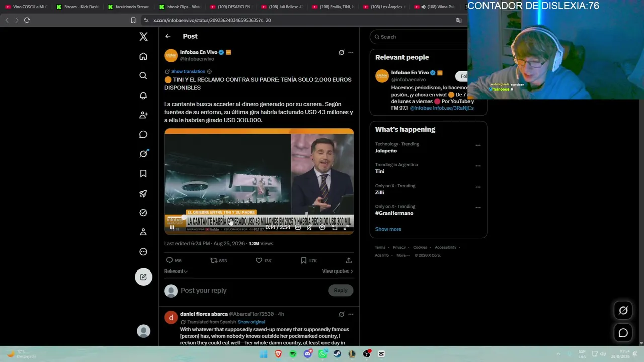Ask Grok about daniel flores abarca's reply
Screen dimensions: 644x362
pyautogui.click(x=341, y=314)
